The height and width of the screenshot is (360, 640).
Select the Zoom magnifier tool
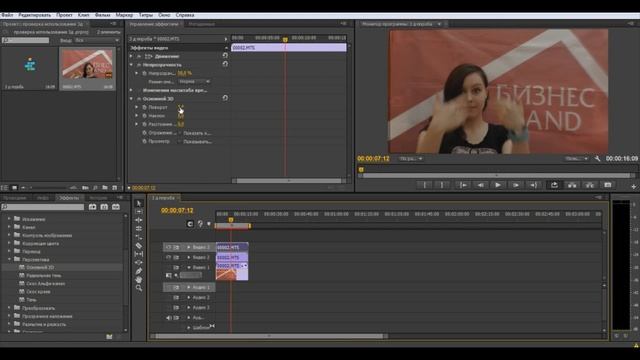[x=139, y=288]
